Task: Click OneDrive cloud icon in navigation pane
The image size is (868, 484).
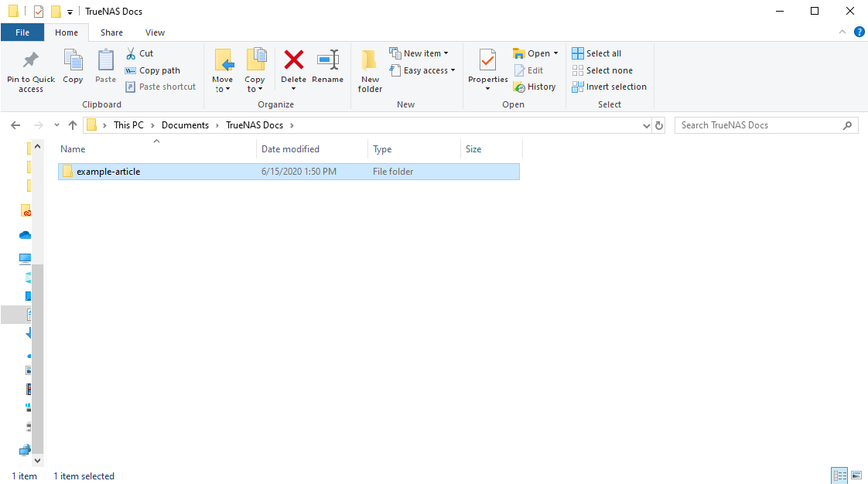Action: pyautogui.click(x=25, y=235)
